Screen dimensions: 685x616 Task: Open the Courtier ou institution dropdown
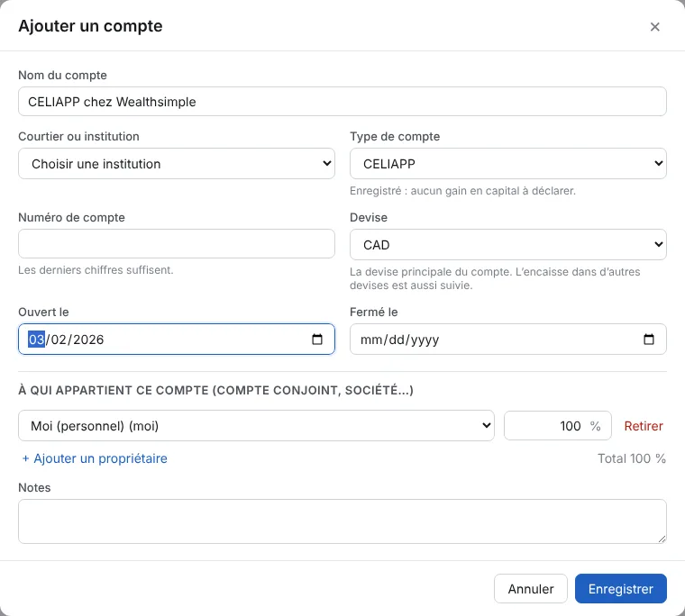pyautogui.click(x=177, y=163)
